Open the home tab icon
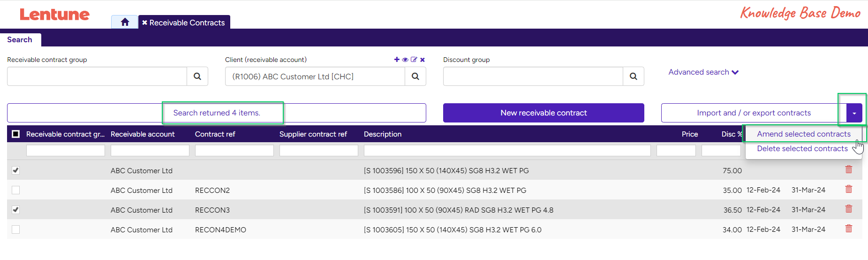 [x=125, y=22]
